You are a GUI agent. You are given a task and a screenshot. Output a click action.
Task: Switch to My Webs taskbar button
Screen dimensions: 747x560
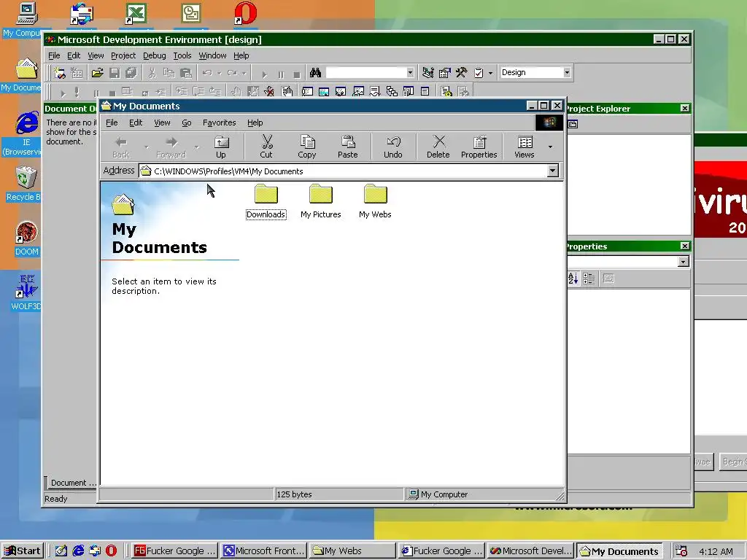pyautogui.click(x=352, y=551)
